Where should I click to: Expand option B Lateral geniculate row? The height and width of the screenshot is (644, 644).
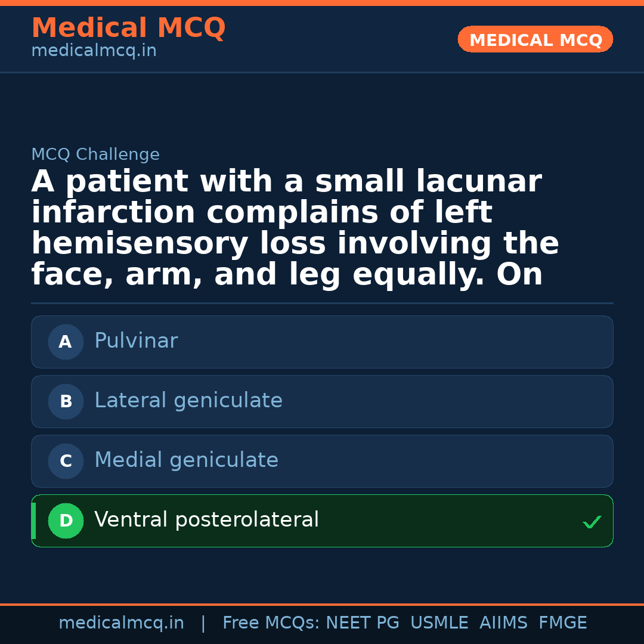(322, 401)
